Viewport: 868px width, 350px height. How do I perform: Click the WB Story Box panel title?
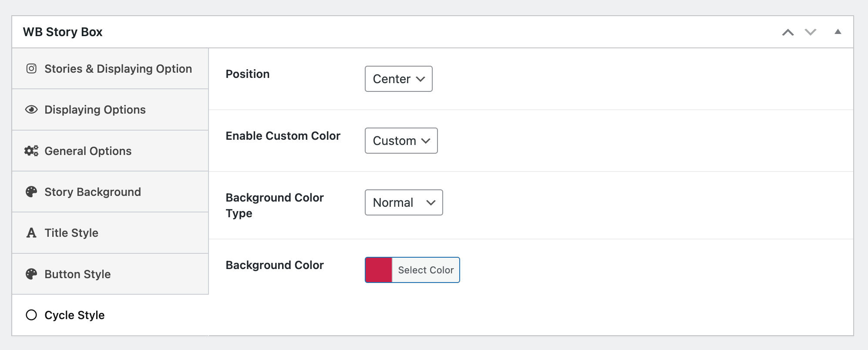click(63, 32)
